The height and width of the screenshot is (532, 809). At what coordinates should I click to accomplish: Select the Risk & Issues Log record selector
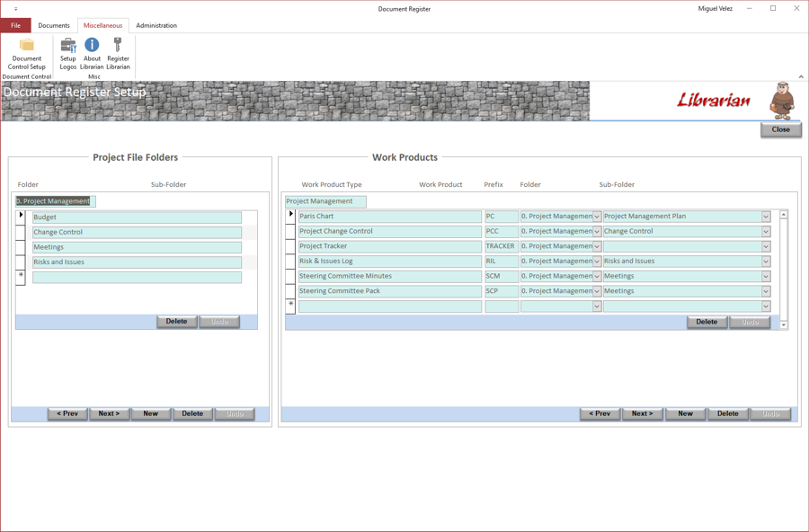pyautogui.click(x=290, y=262)
